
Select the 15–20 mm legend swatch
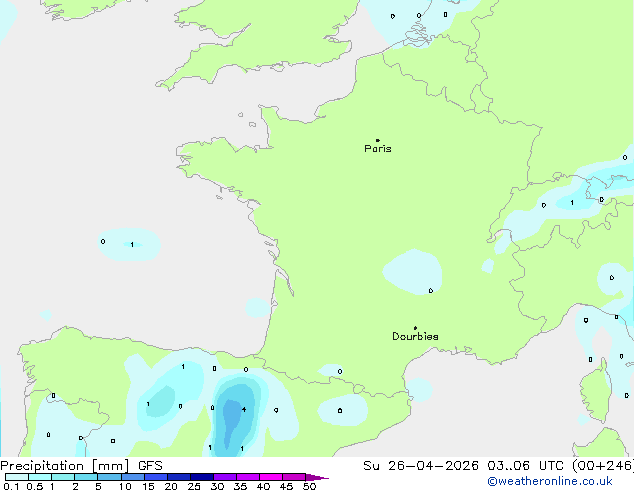point(155,477)
